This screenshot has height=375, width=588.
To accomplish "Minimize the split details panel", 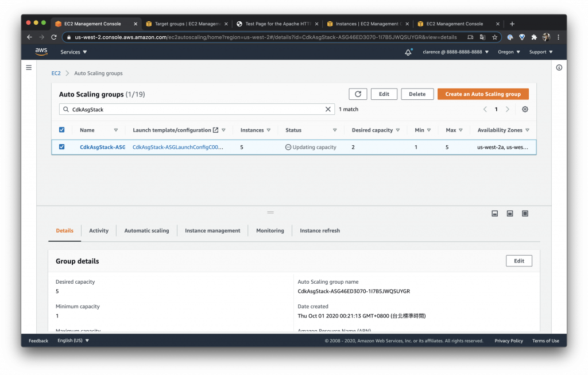I will [494, 214].
